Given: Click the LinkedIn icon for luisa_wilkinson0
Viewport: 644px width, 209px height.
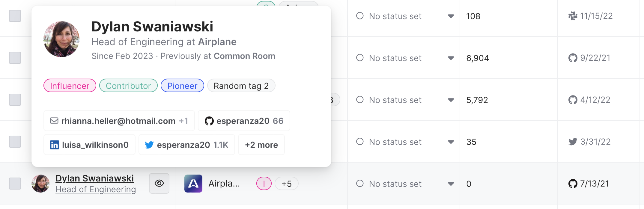Looking at the screenshot, I should point(55,145).
